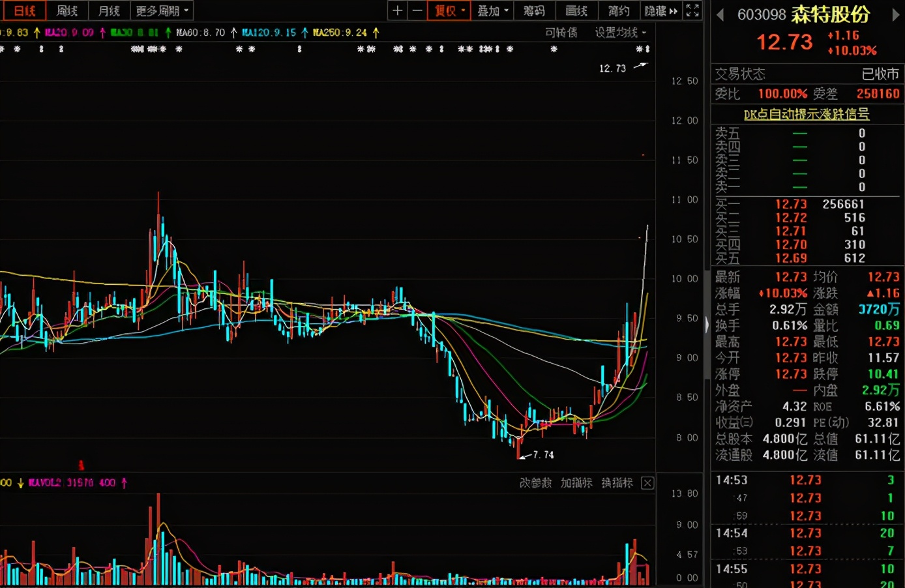Click 换指标 to switch indicator
The image size is (905, 588).
tap(617, 483)
